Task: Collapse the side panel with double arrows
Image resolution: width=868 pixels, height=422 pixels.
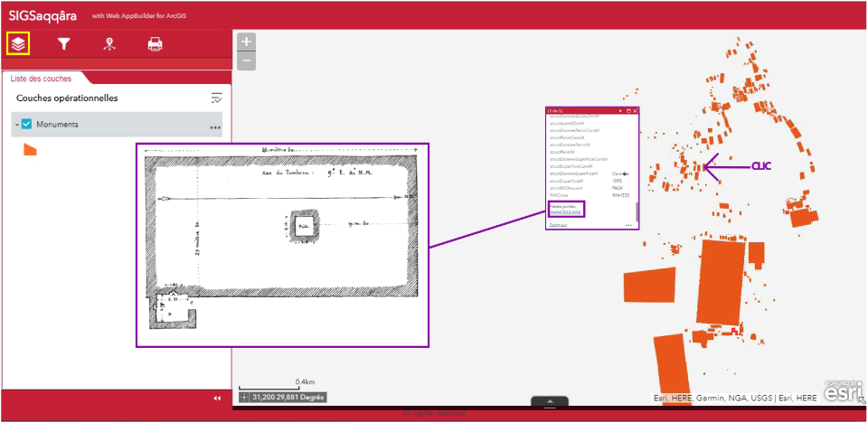Action: [x=217, y=398]
